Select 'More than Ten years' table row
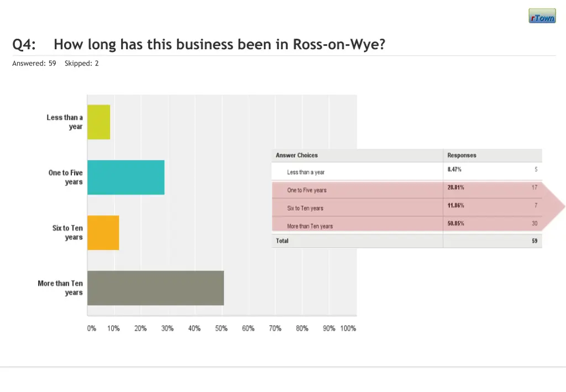566x392 pixels. [x=310, y=226]
